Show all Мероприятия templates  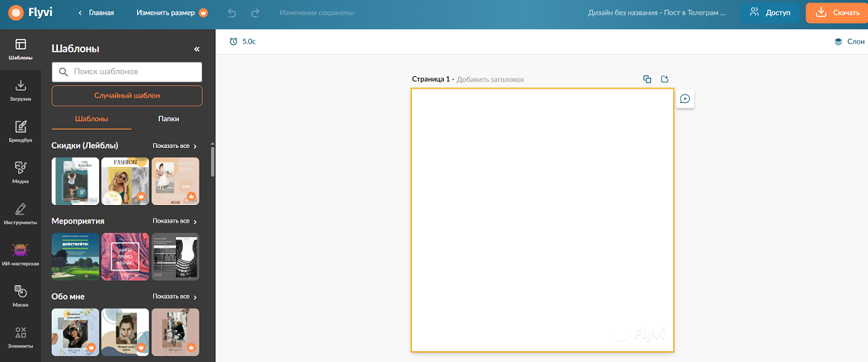click(x=175, y=221)
